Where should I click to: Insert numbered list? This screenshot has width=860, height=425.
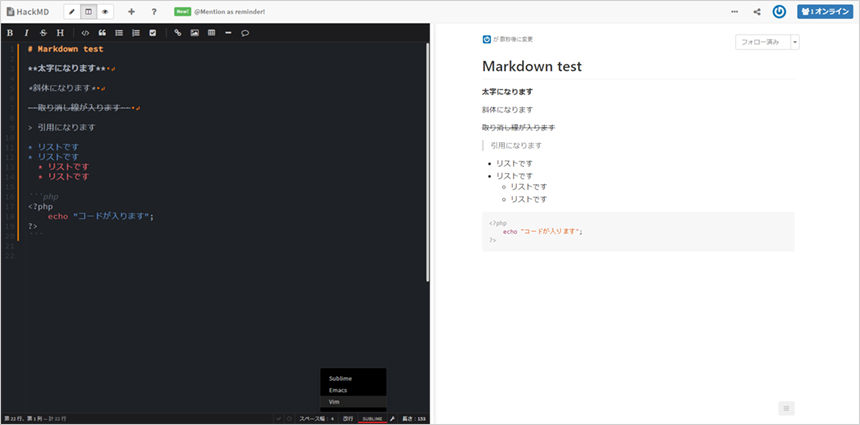[136, 33]
